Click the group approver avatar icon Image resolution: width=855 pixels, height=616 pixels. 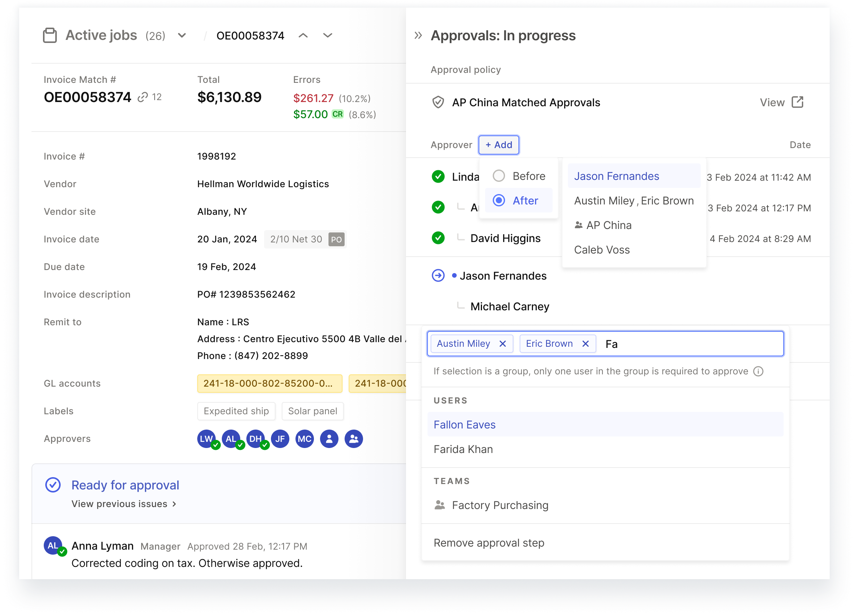pos(354,439)
